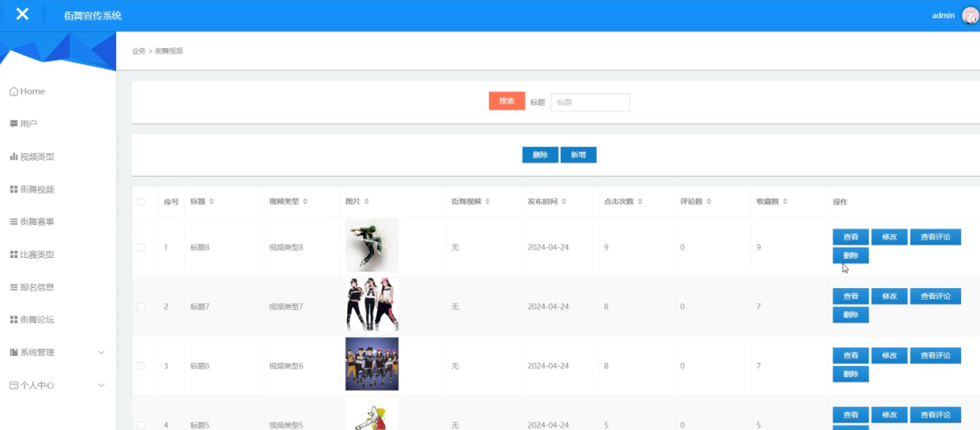This screenshot has height=430, width=980.
Task: Click the 街舞视频 grid icon
Action: (14, 189)
